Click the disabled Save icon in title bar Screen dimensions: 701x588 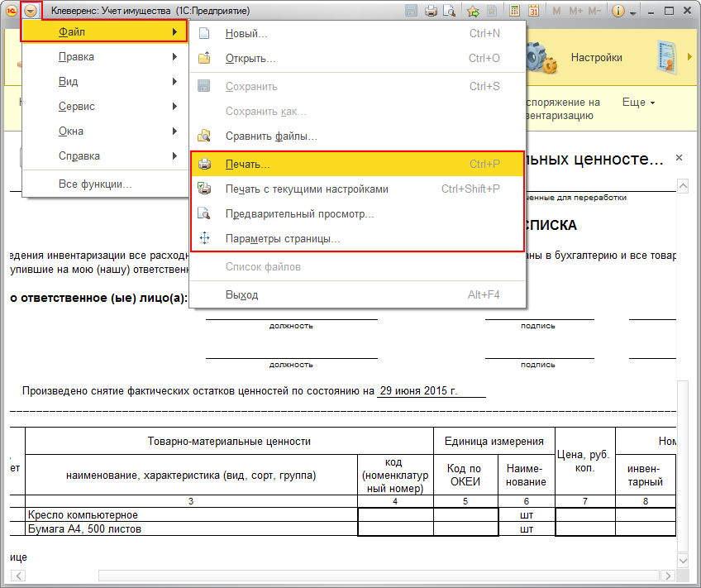411,11
